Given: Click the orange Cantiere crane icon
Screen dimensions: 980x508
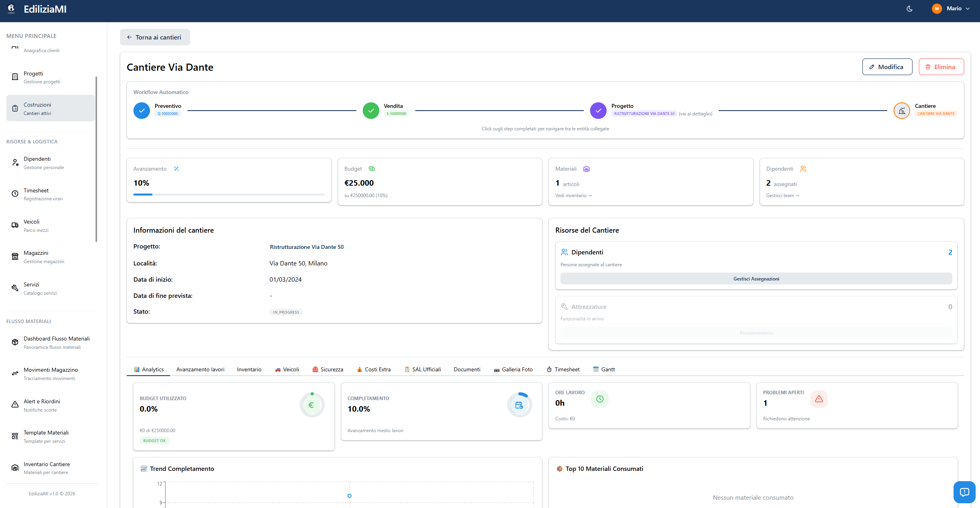Looking at the screenshot, I should click(901, 111).
